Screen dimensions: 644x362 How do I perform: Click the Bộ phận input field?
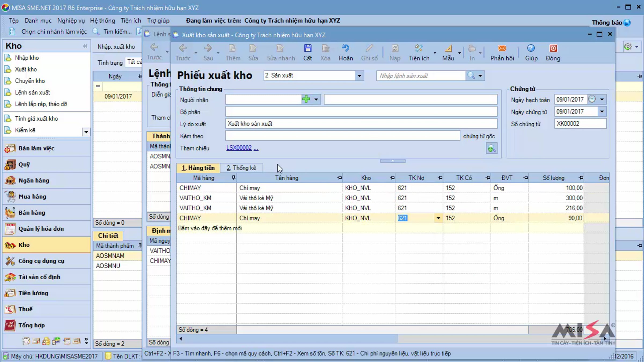[361, 112]
